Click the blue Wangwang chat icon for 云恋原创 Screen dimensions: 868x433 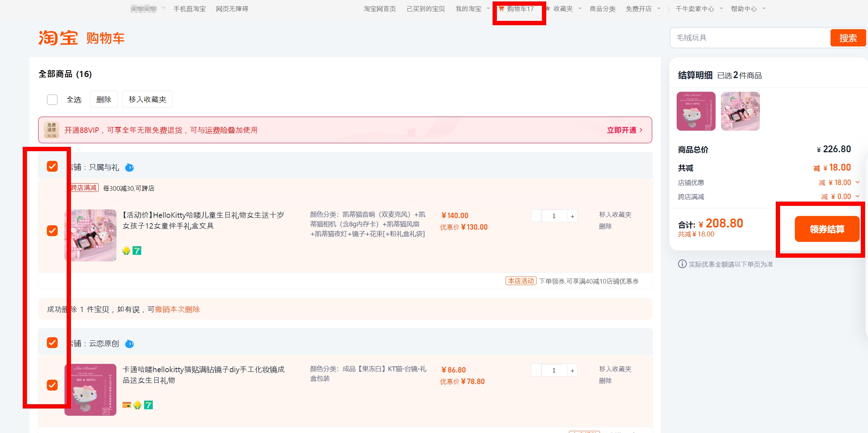click(x=129, y=344)
